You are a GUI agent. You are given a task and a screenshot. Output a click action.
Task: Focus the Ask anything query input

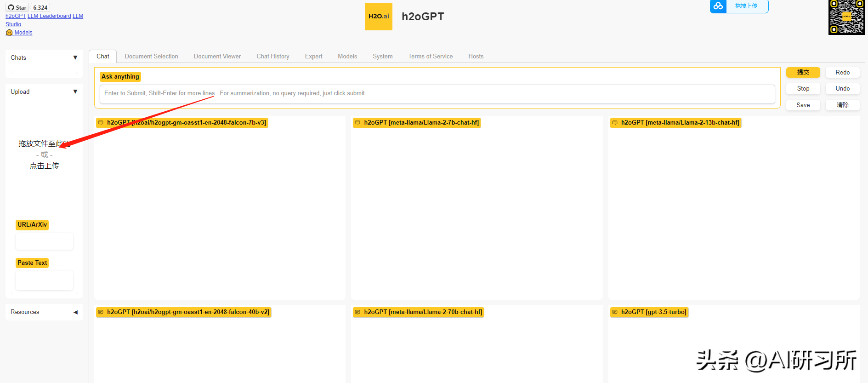pos(437,94)
